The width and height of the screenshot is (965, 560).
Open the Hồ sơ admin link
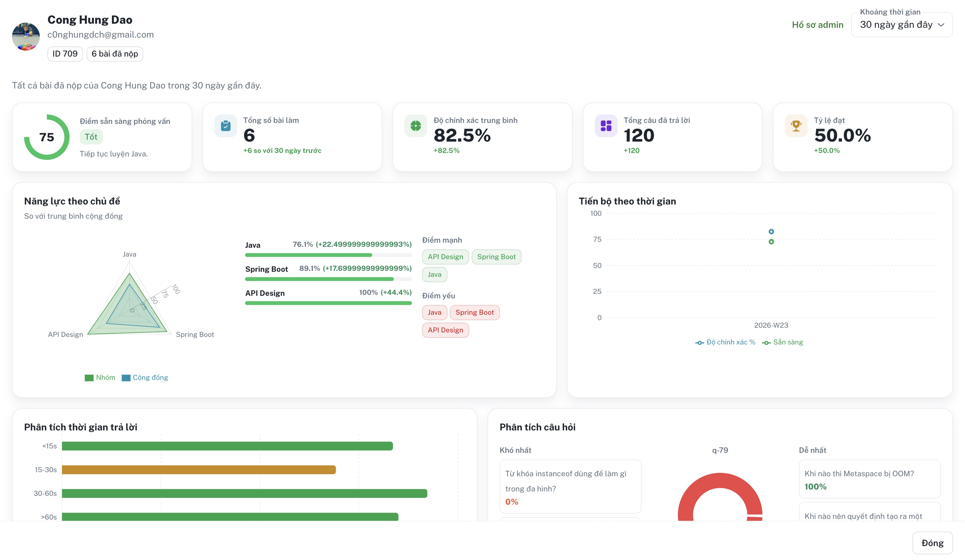tap(818, 25)
